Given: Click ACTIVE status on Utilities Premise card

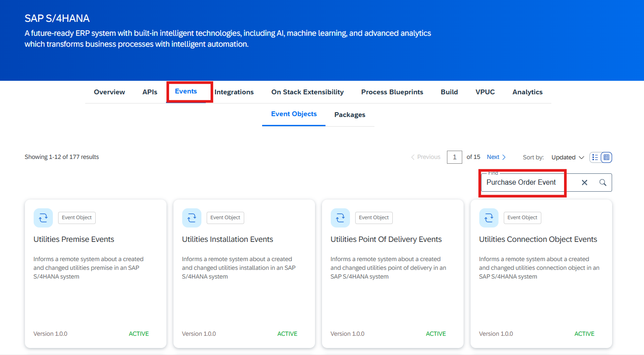Looking at the screenshot, I should 139,334.
